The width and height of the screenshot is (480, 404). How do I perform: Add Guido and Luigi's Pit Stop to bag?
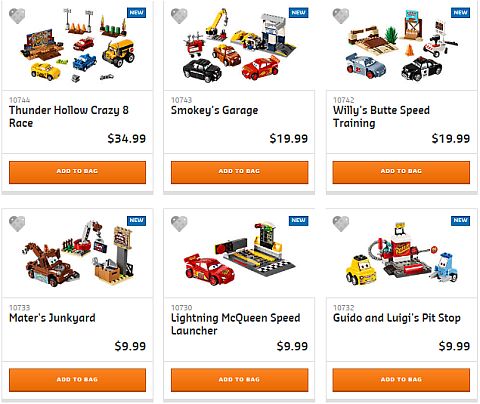pyautogui.click(x=401, y=380)
